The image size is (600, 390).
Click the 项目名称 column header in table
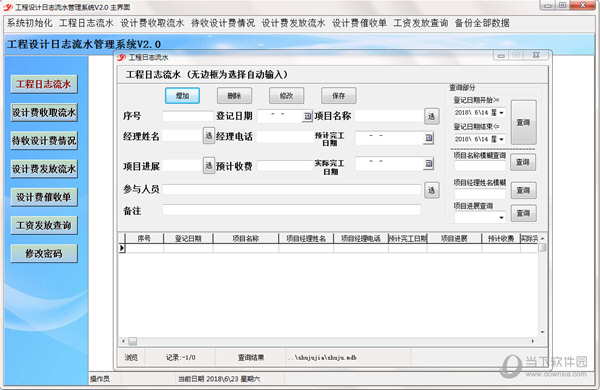(246, 238)
